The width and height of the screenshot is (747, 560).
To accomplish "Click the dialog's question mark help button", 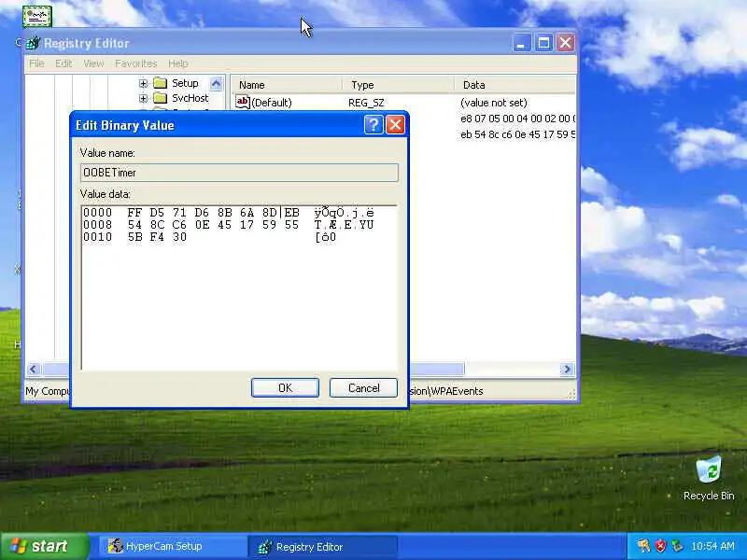I will (373, 125).
